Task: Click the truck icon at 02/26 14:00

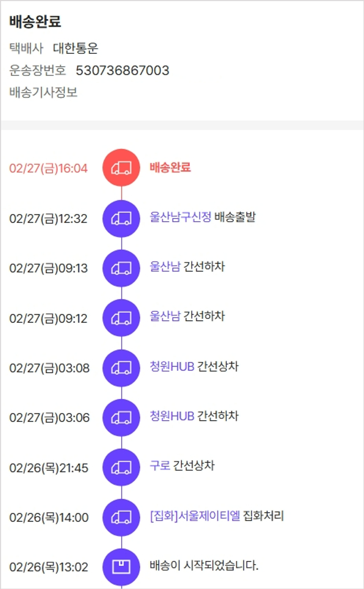Action: [121, 518]
